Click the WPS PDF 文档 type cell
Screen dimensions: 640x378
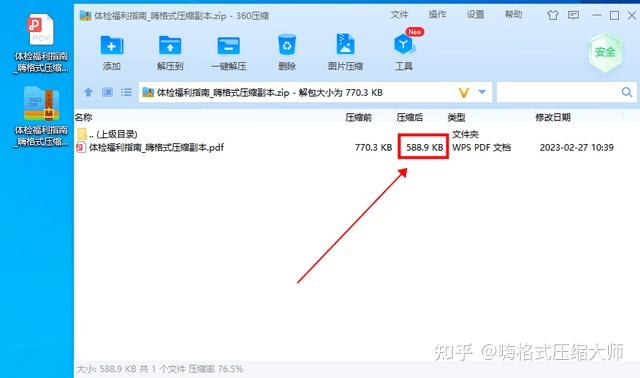click(x=481, y=147)
